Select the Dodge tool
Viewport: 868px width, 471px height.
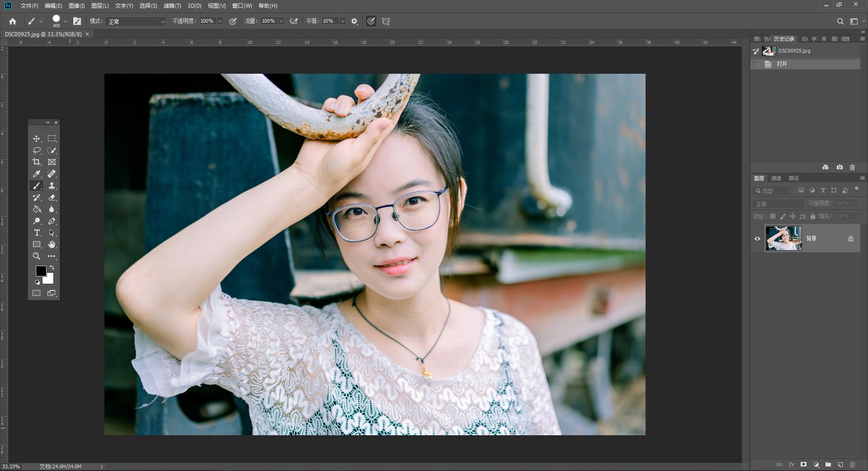coord(37,221)
